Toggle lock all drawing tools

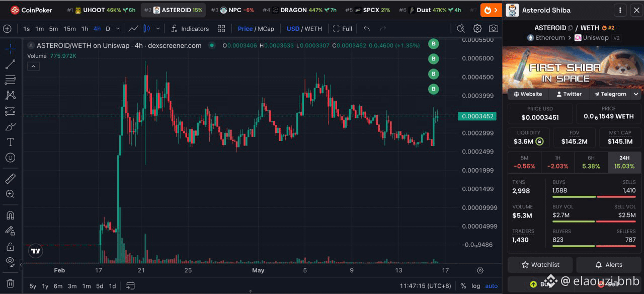click(x=10, y=246)
